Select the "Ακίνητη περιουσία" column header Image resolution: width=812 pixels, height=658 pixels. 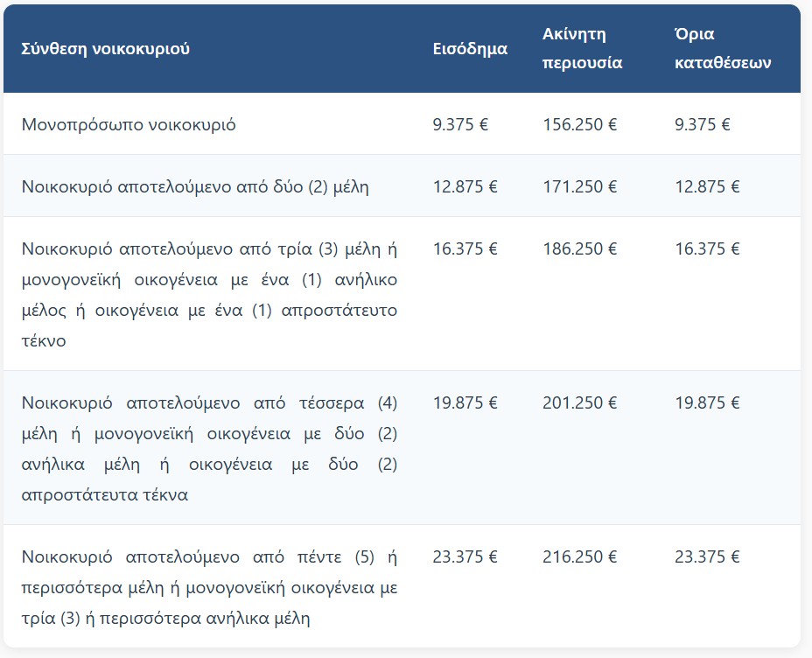tap(582, 49)
